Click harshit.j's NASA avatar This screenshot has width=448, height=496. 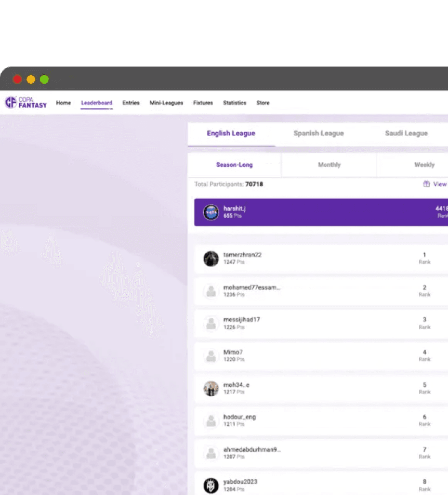[x=211, y=212]
